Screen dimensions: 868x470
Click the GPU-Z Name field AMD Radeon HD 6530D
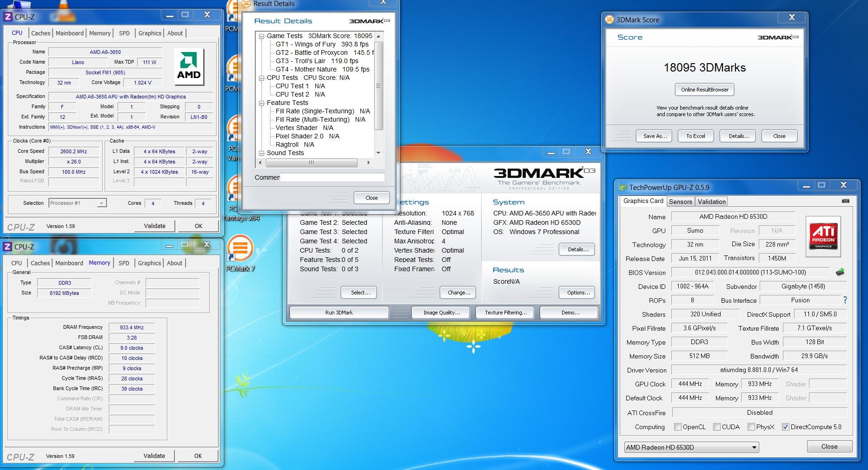[733, 216]
